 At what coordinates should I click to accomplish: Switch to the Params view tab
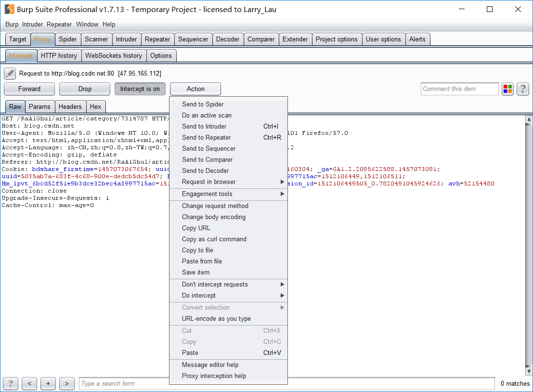pos(39,107)
